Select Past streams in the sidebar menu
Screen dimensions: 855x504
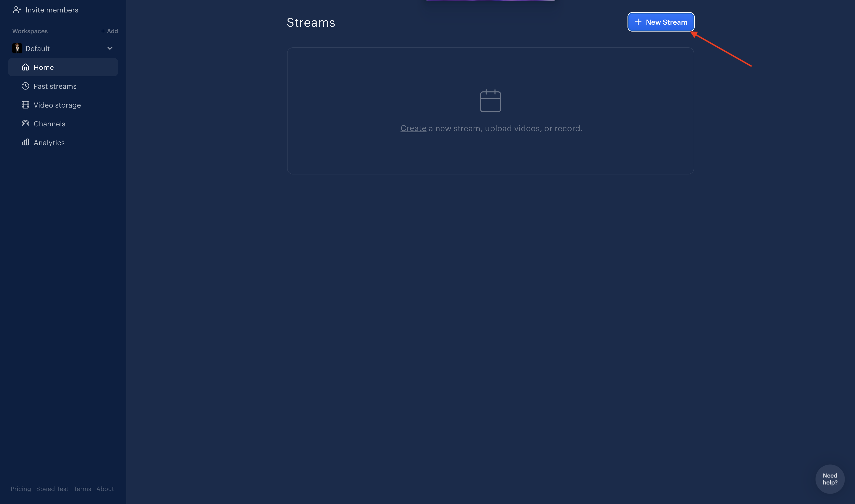pos(55,86)
